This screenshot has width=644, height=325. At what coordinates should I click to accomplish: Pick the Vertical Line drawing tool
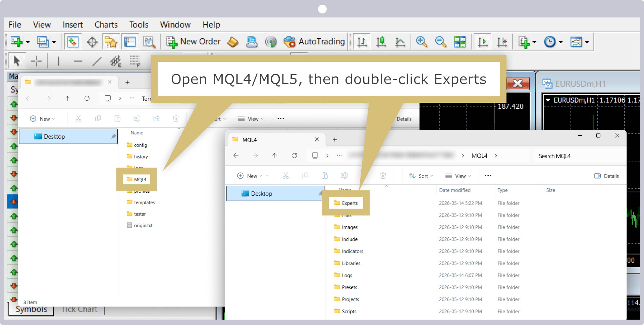tap(59, 61)
